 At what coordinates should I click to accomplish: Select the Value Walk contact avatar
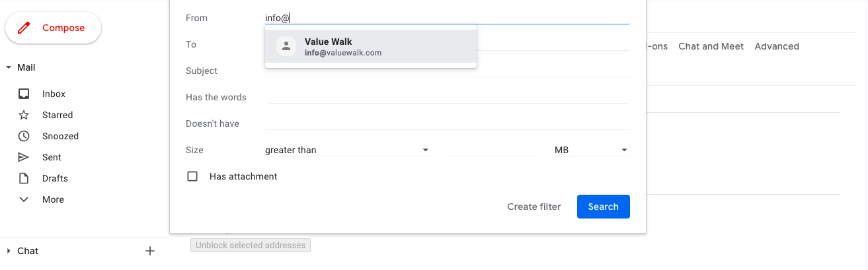coord(286,46)
